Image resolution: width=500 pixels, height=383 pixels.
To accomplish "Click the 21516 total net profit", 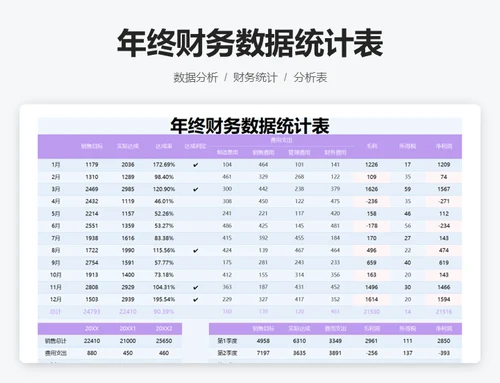I will tap(444, 312).
